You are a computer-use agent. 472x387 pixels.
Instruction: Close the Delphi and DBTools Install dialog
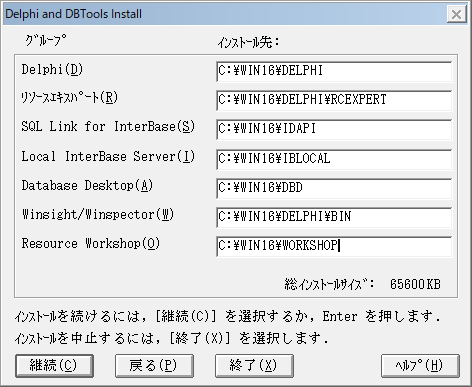coord(456,14)
